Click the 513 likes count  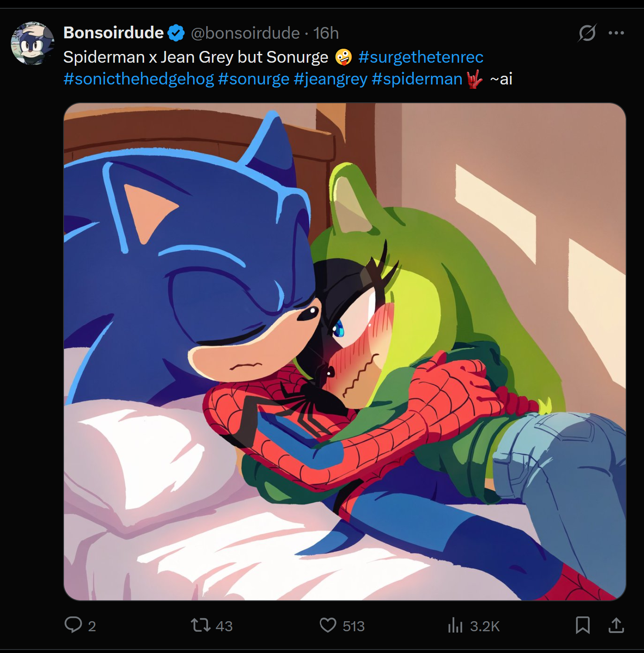tap(353, 626)
